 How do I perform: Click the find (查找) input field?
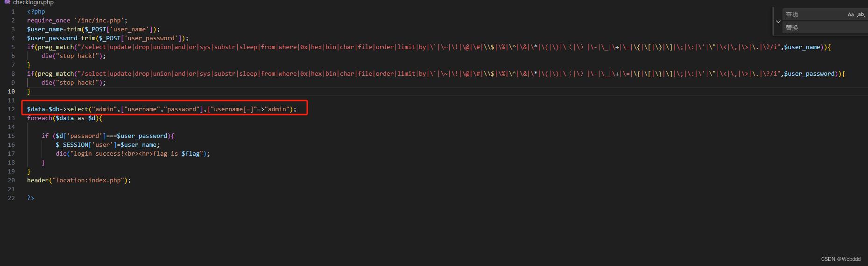(x=814, y=14)
